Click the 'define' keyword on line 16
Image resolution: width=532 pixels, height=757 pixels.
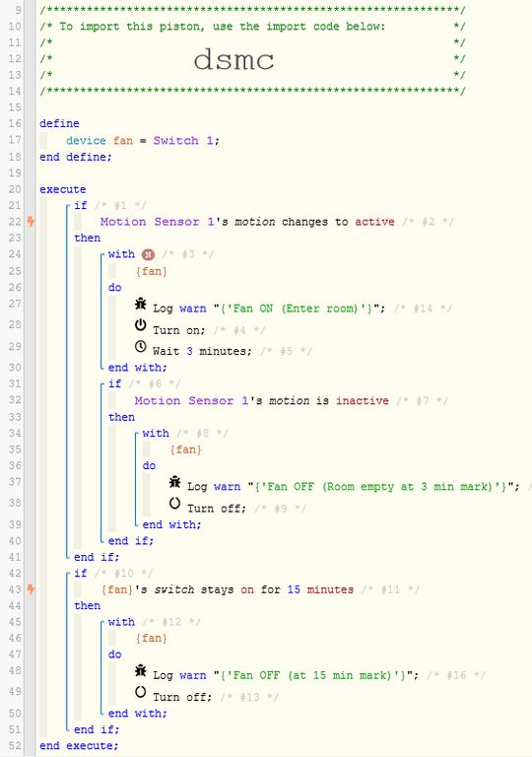pyautogui.click(x=59, y=123)
